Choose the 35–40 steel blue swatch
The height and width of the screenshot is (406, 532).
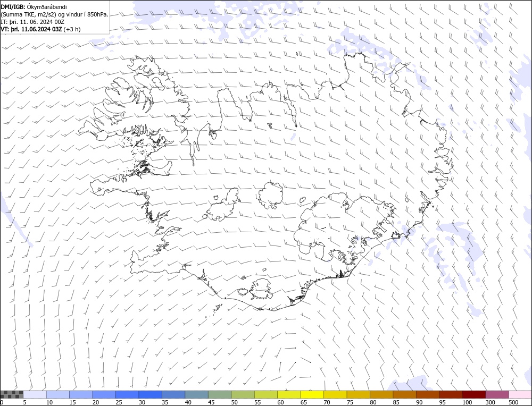[x=173, y=394]
